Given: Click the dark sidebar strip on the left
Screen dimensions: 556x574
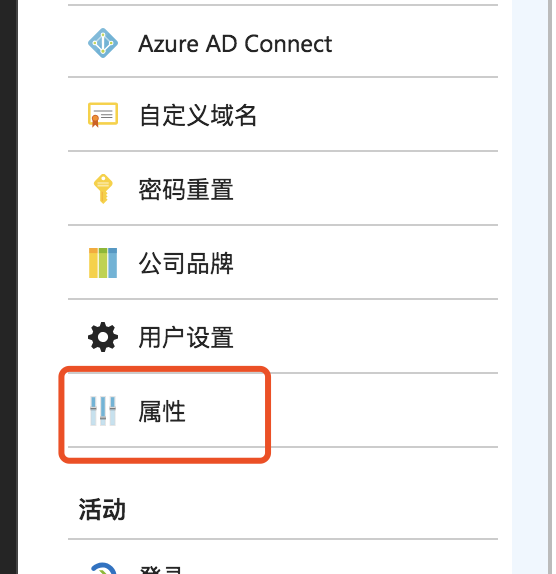Looking at the screenshot, I should tap(9, 287).
